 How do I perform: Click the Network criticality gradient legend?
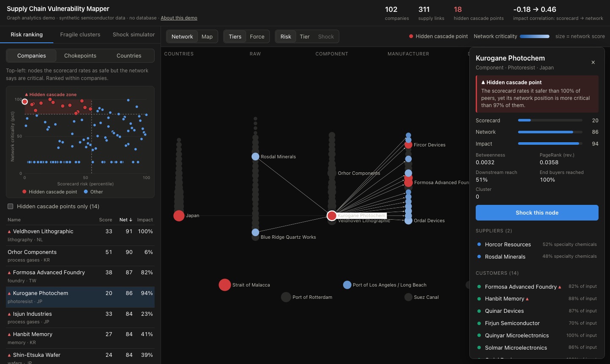tap(535, 36)
